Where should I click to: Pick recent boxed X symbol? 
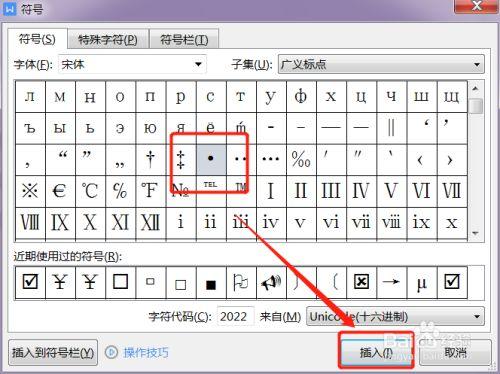tap(361, 282)
